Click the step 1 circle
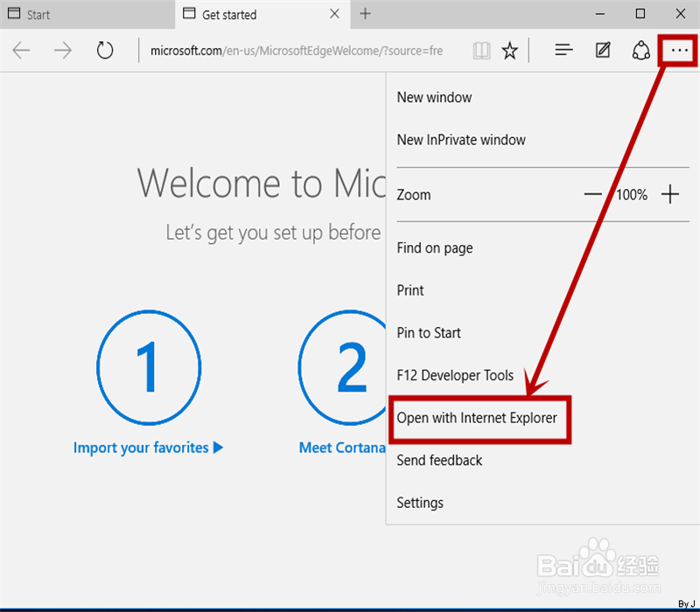 pyautogui.click(x=149, y=367)
